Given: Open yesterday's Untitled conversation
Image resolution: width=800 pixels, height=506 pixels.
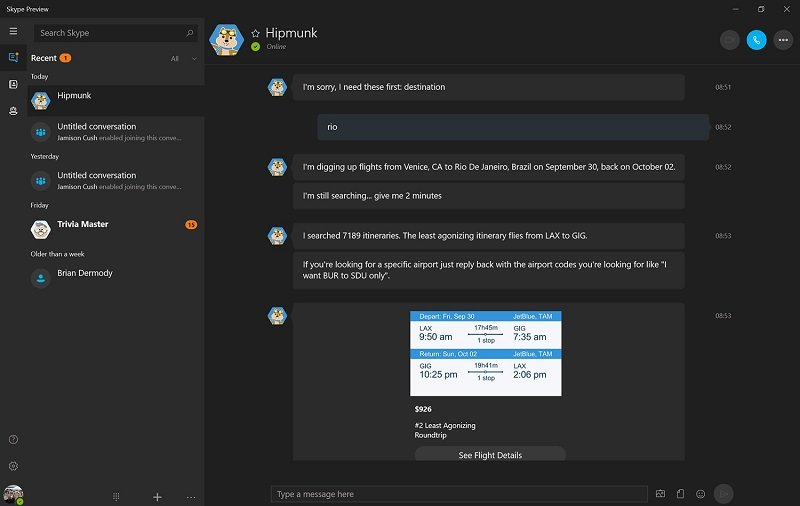Looking at the screenshot, I should 116,181.
